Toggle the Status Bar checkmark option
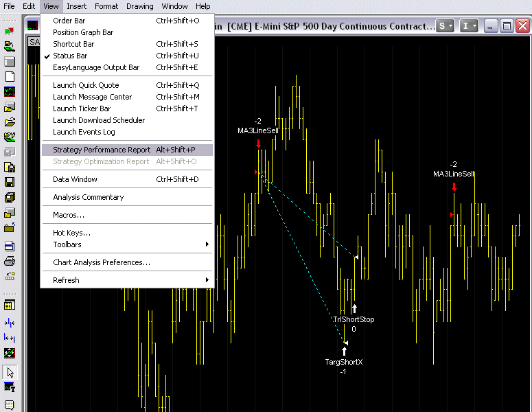 (70, 56)
